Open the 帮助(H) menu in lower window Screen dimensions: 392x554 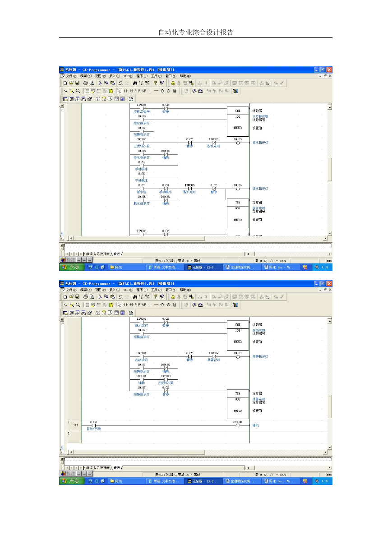185,290
